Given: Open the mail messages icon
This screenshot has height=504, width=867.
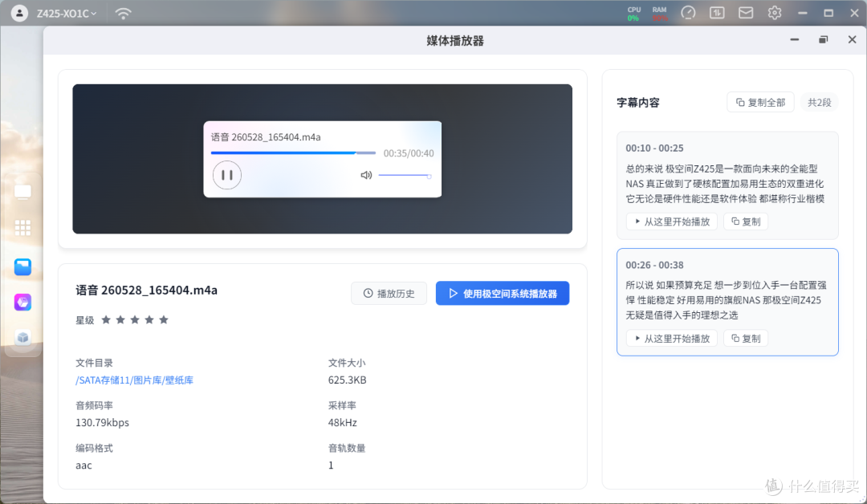Looking at the screenshot, I should click(746, 13).
